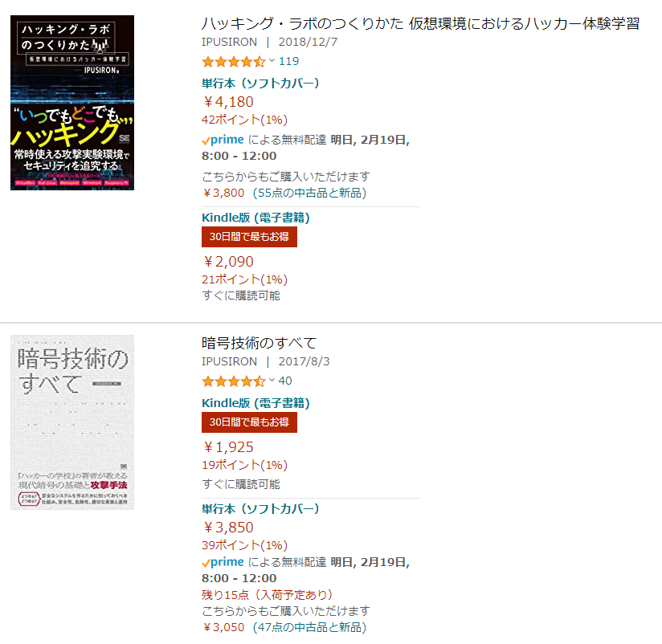Click the ¥2,090 Kindle price
This screenshot has width=662, height=644.
tap(228, 261)
